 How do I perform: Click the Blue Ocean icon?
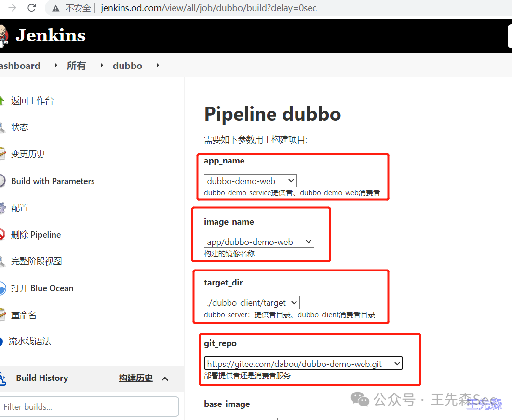tap(2, 288)
